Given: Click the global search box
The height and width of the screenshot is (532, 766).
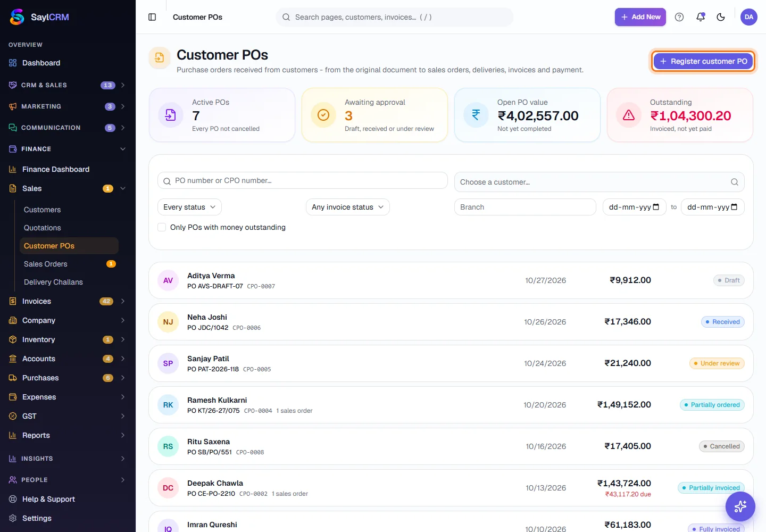Looking at the screenshot, I should (x=395, y=17).
